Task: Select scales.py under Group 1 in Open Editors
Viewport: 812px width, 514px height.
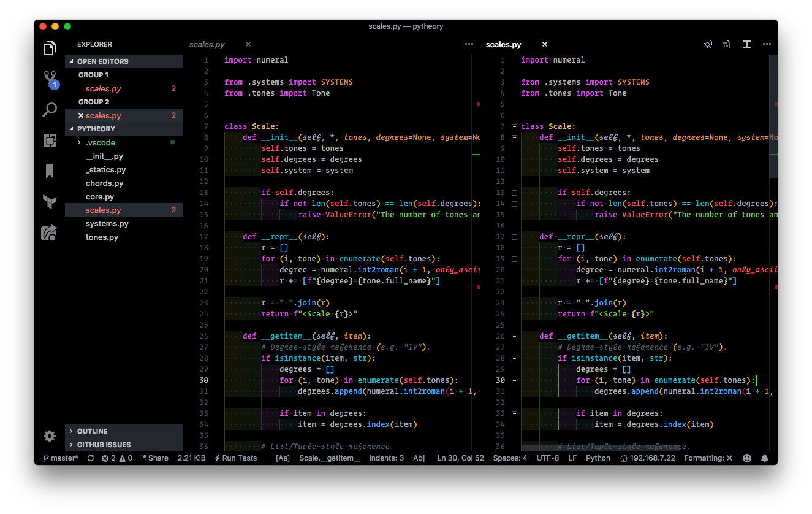Action: click(124, 88)
